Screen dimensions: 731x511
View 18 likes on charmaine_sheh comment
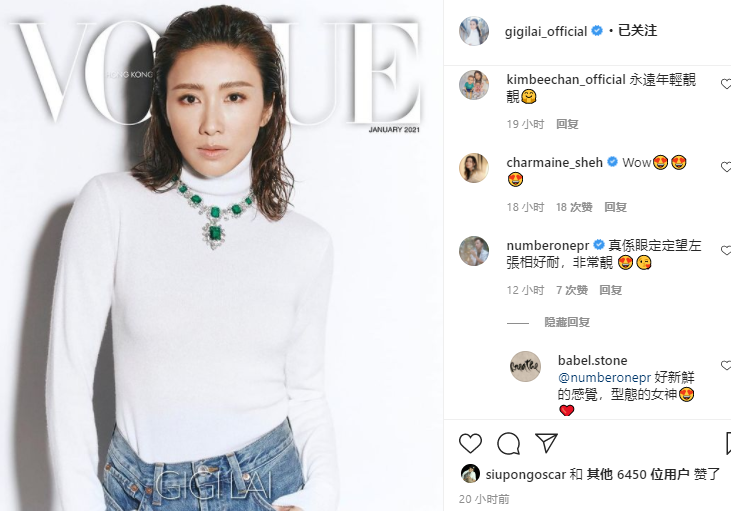coord(574,207)
